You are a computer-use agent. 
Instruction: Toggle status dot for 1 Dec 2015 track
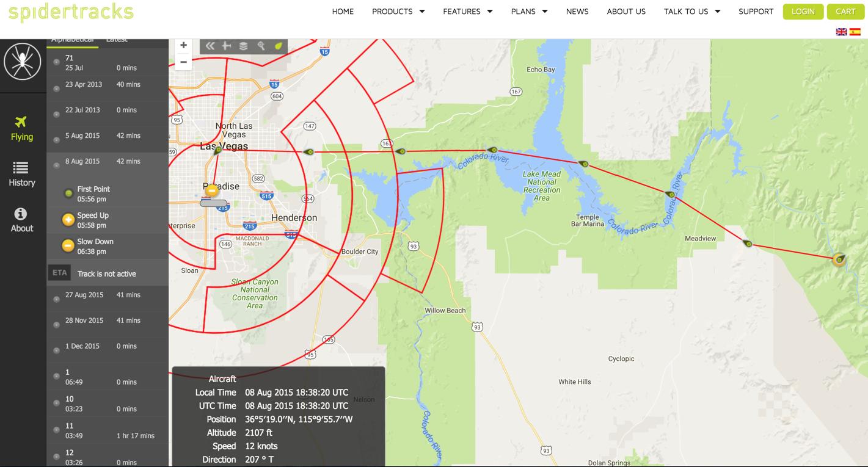57,350
